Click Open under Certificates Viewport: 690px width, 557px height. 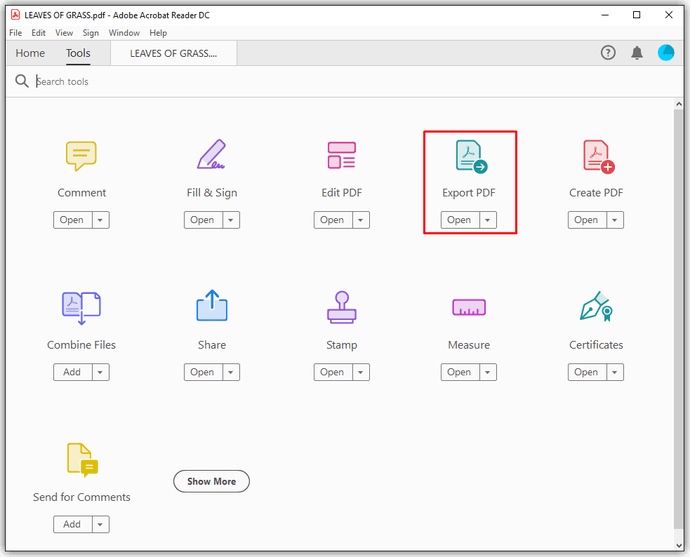[587, 372]
